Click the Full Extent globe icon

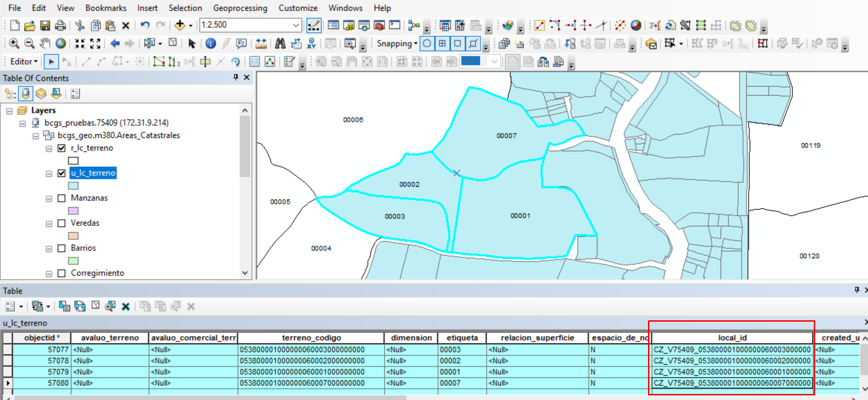61,44
